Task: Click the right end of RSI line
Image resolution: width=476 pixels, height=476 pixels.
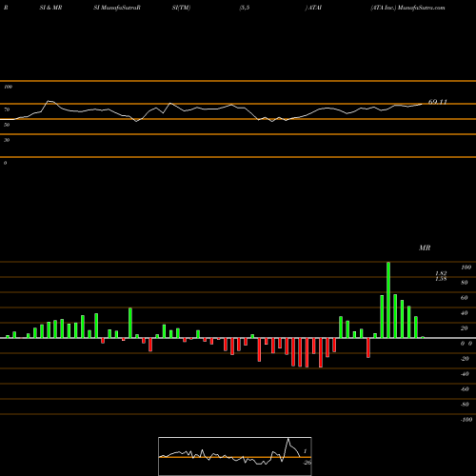Action: (x=422, y=104)
